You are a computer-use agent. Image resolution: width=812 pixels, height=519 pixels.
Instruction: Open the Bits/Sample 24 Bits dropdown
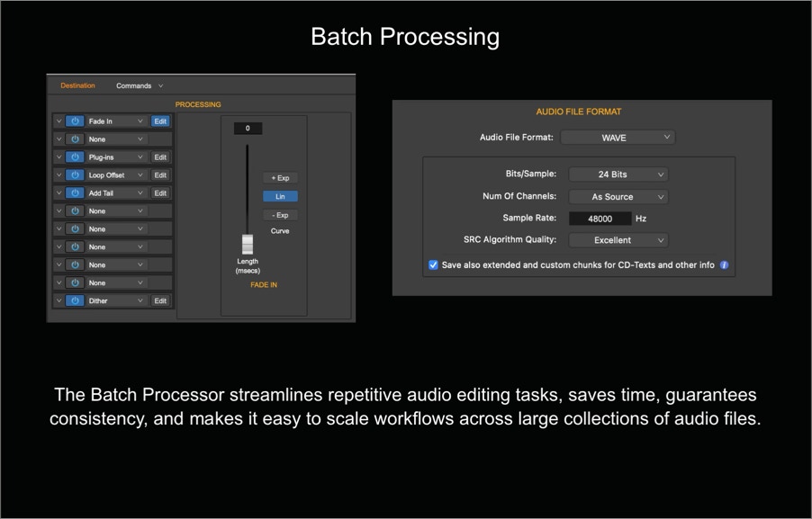(x=618, y=174)
